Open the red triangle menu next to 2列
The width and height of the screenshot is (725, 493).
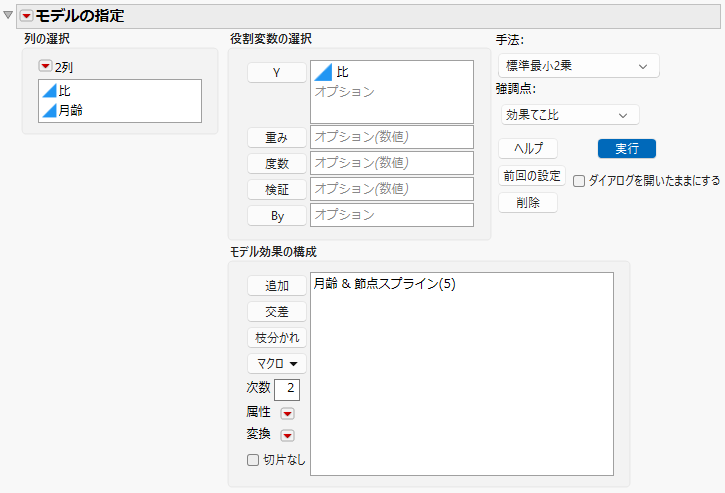45,66
